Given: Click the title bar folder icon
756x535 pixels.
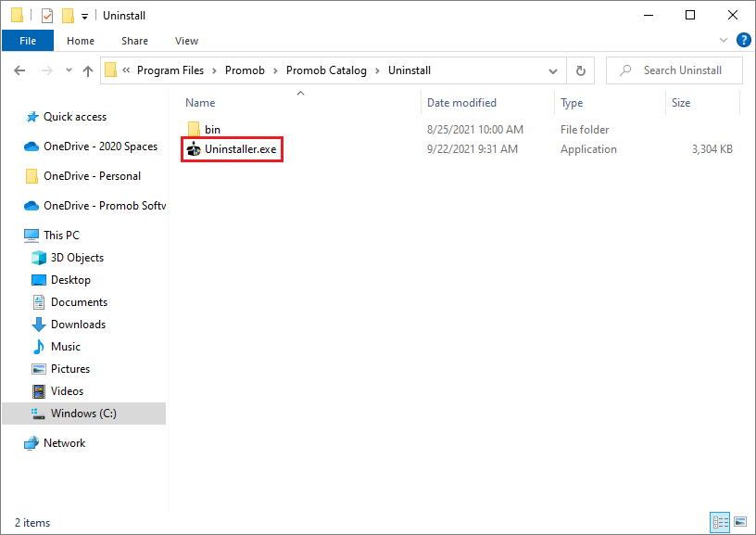Looking at the screenshot, I should point(17,16).
